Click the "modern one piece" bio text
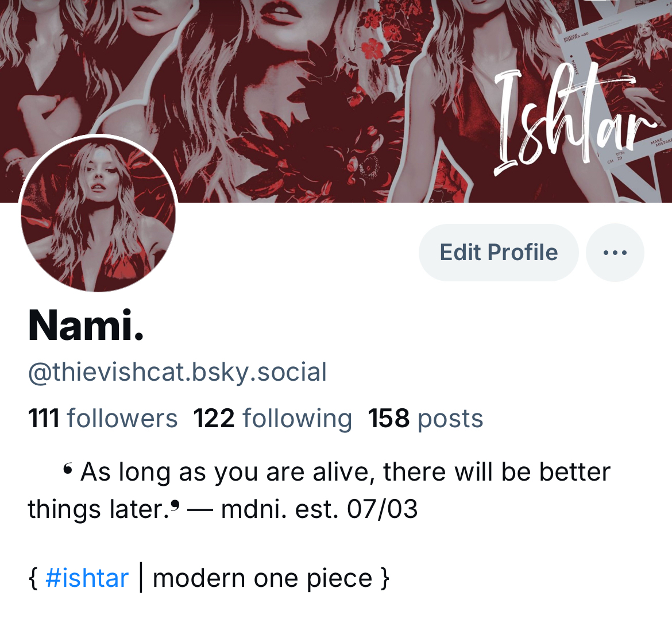This screenshot has width=672, height=619. click(262, 579)
